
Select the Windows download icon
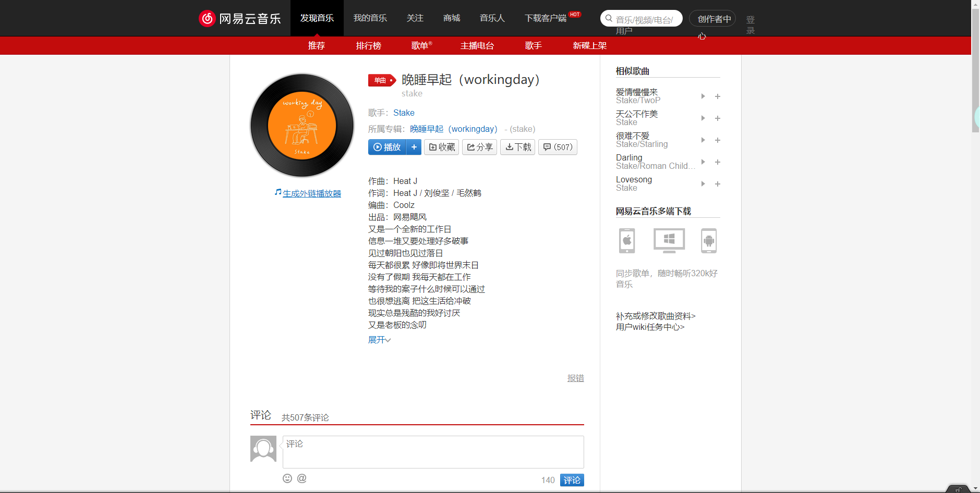click(x=668, y=241)
